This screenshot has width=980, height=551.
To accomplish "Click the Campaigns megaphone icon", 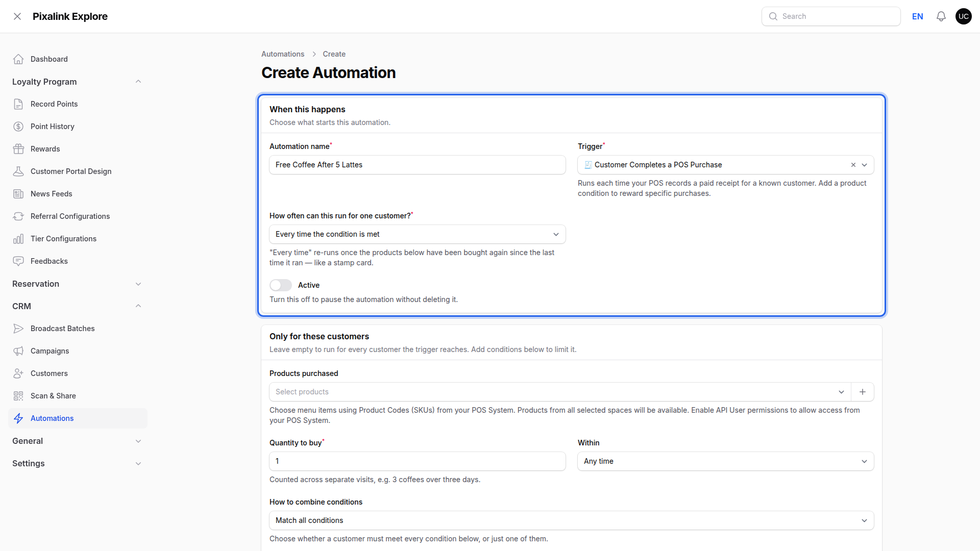I will point(18,351).
